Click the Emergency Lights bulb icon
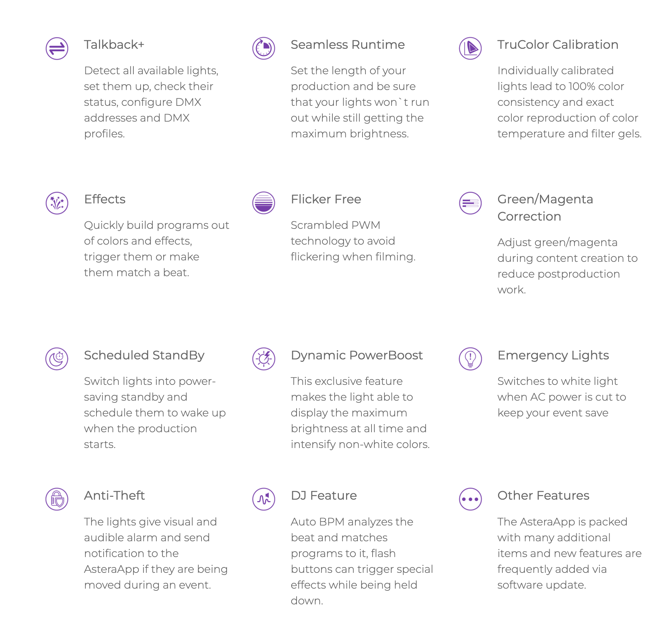 [x=470, y=359]
